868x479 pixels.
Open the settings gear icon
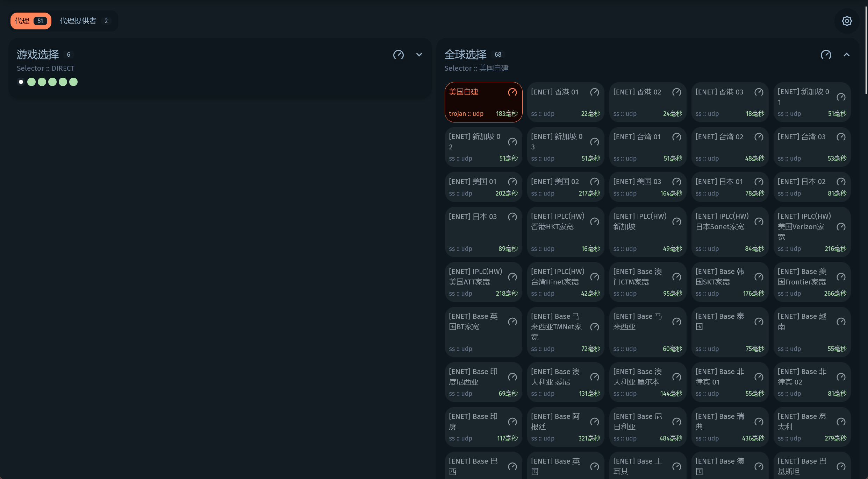click(x=846, y=21)
